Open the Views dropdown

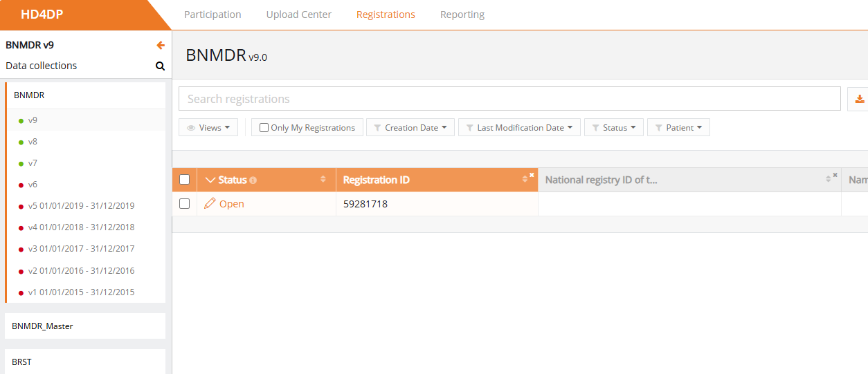click(x=208, y=128)
